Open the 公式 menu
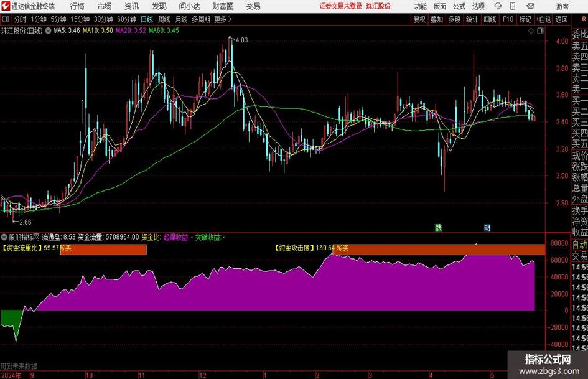Image resolution: width=588 pixels, height=379 pixels. click(459, 6)
